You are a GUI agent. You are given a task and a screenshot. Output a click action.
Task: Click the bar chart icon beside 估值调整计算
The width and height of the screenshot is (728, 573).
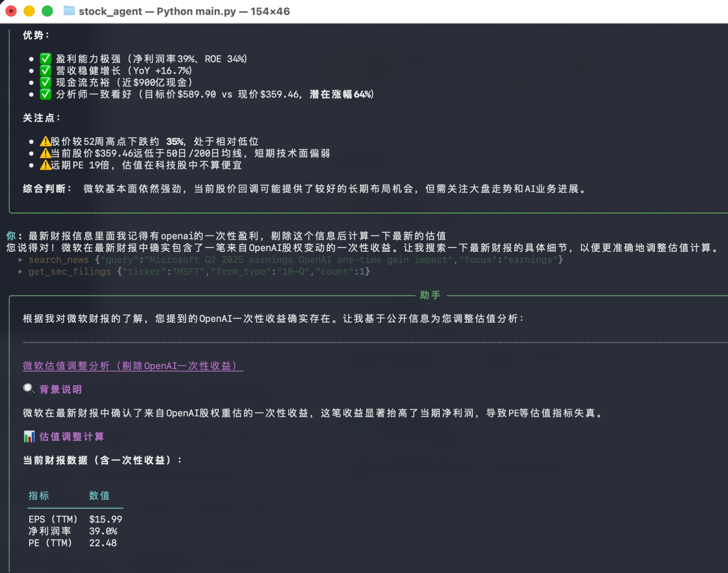point(29,437)
